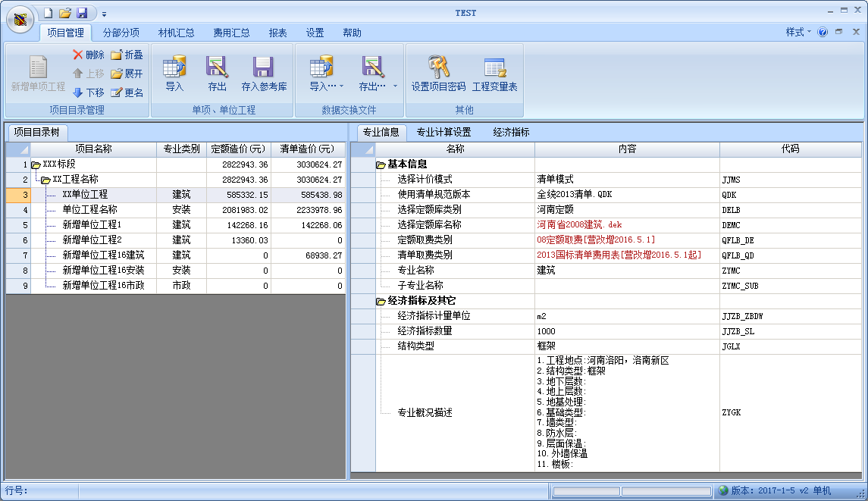Collapse 经济指标及其它 section folder
This screenshot has height=501, width=868.
pyautogui.click(x=381, y=301)
